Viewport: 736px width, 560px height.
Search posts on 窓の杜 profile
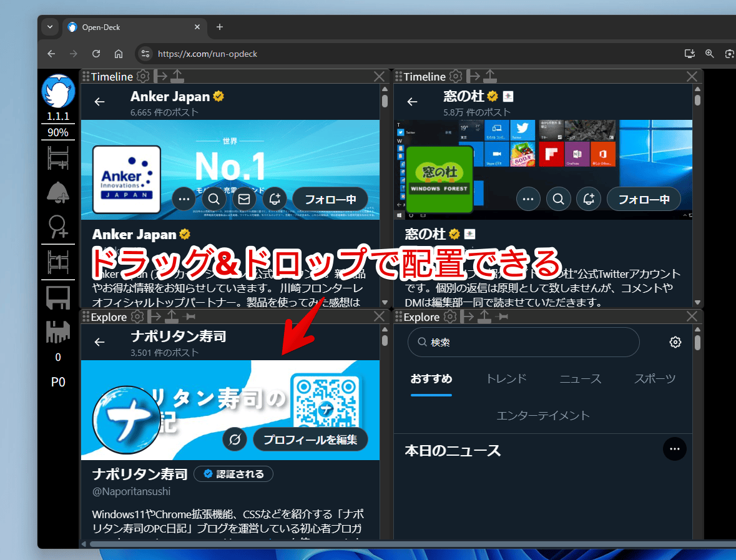558,199
